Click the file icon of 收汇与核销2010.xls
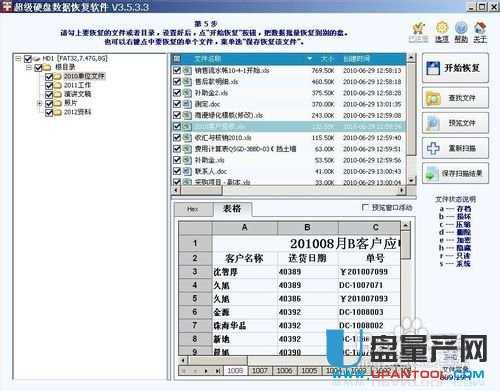The width and height of the screenshot is (500, 391). pyautogui.click(x=187, y=138)
